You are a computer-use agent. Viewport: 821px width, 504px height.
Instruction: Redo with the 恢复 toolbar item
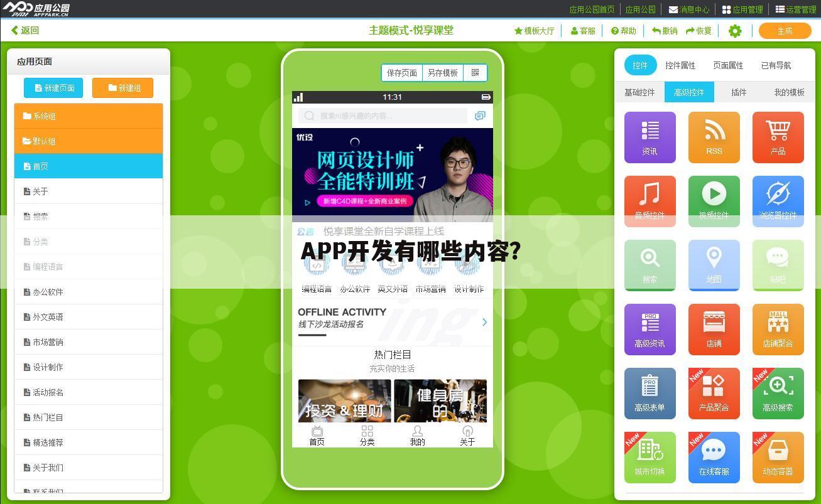click(699, 31)
